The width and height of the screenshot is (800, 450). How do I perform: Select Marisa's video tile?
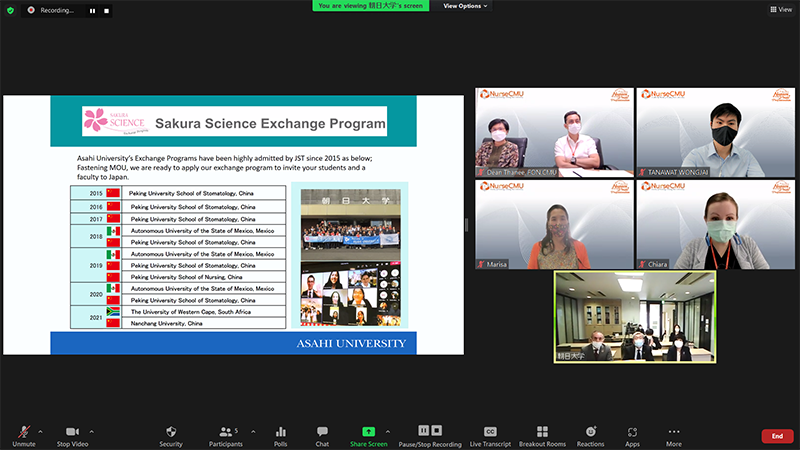click(x=555, y=224)
